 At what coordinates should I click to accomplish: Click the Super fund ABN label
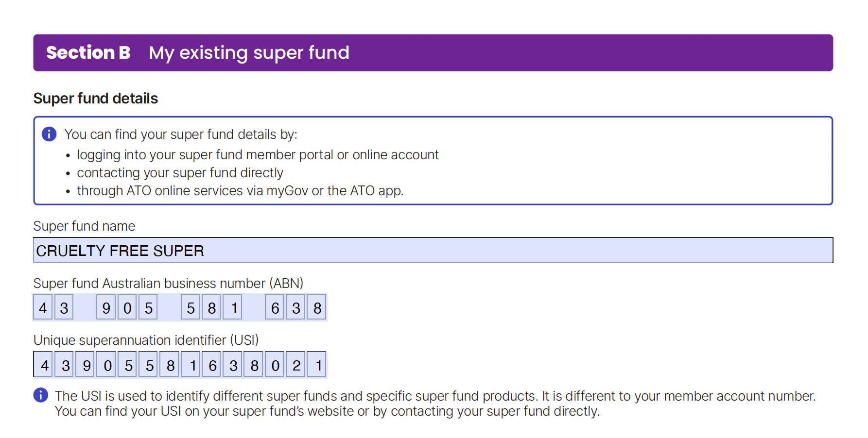click(x=168, y=283)
